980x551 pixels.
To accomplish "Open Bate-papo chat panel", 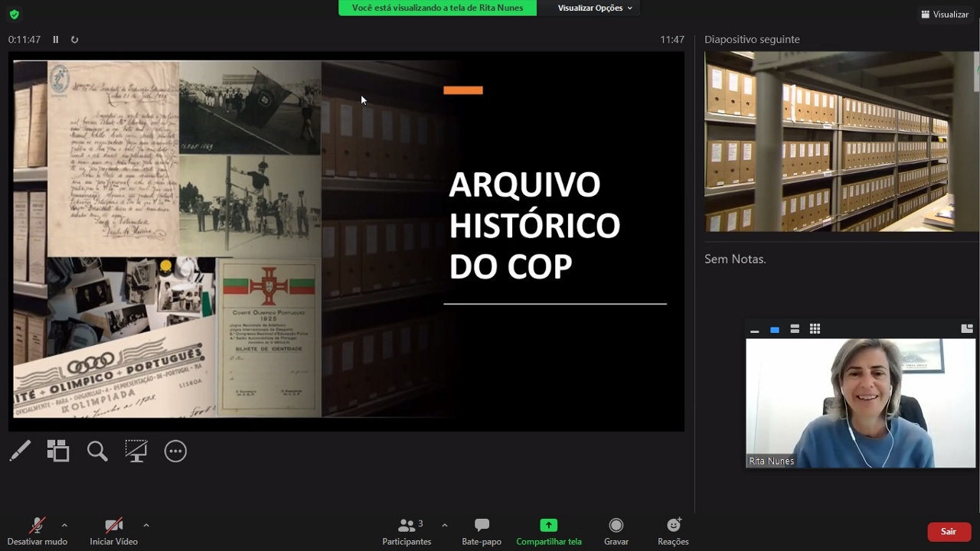I will click(x=482, y=531).
